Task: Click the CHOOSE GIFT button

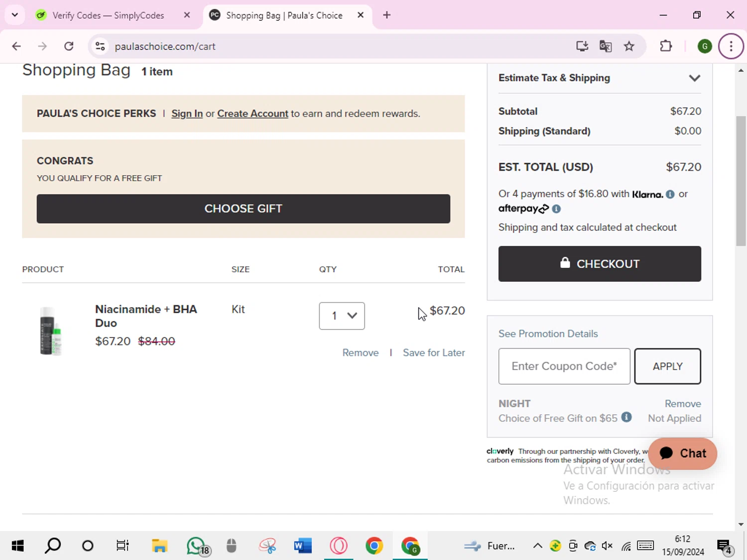Action: pos(243,209)
